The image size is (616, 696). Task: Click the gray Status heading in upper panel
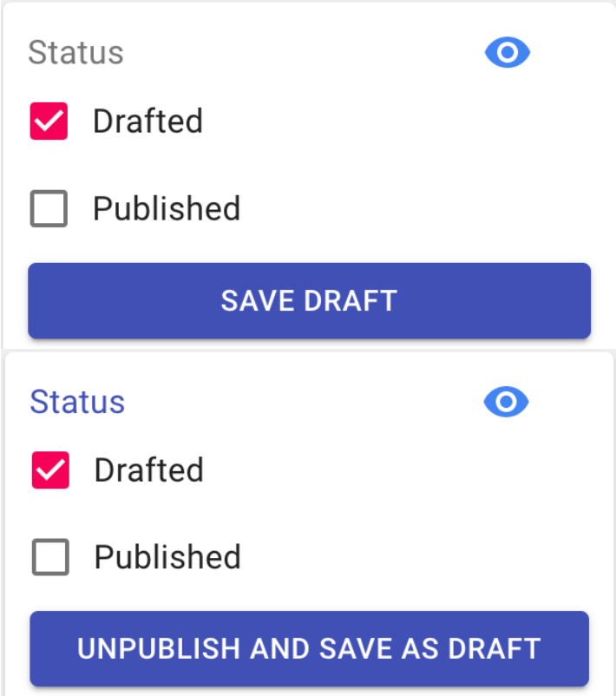coord(75,53)
